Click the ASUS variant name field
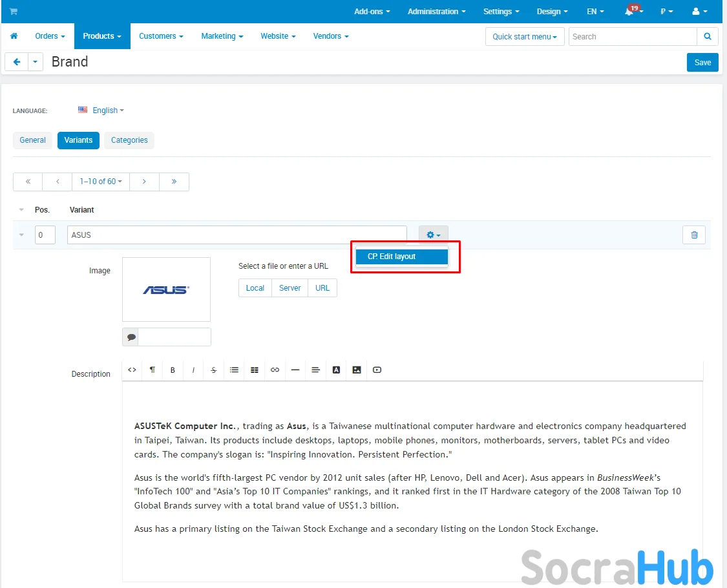Screen dimensions: 727x588 coord(237,235)
